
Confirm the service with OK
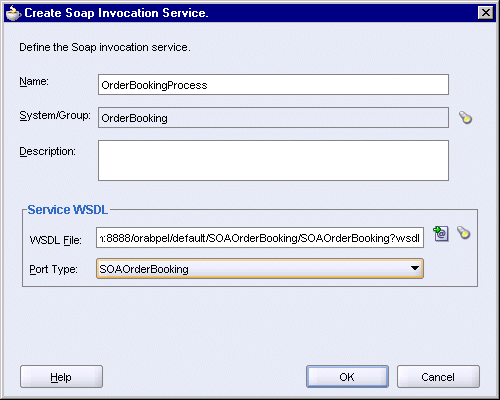tap(347, 377)
